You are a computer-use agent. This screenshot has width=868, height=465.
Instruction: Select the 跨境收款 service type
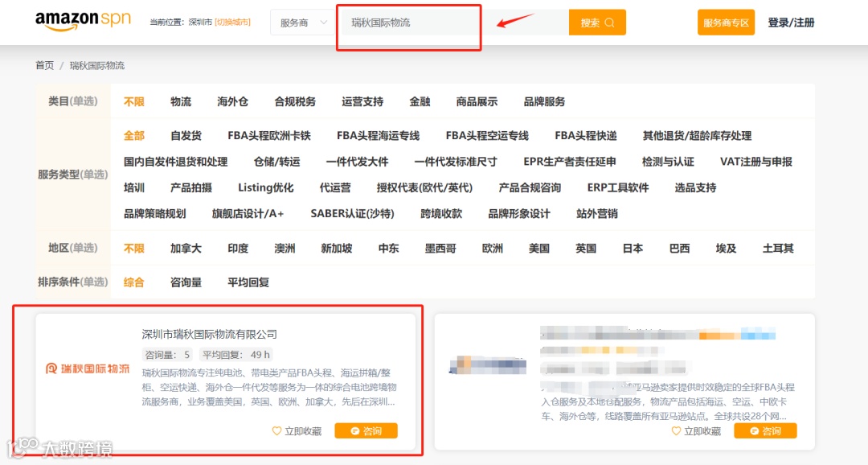[441, 213]
